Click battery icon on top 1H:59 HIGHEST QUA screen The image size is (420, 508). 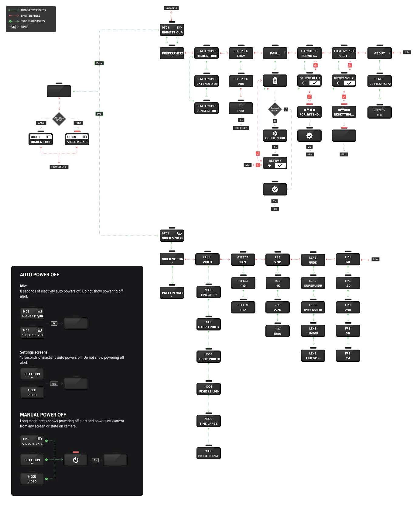(x=179, y=28)
